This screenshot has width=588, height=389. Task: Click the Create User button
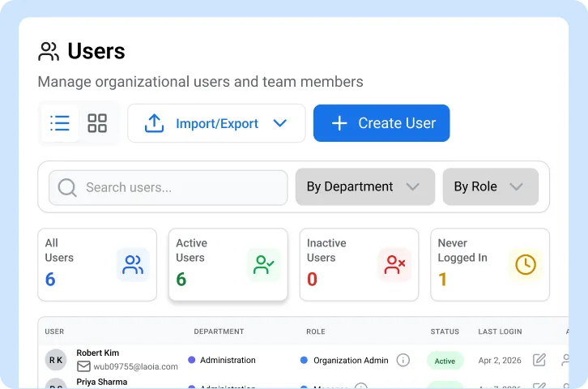pos(381,123)
